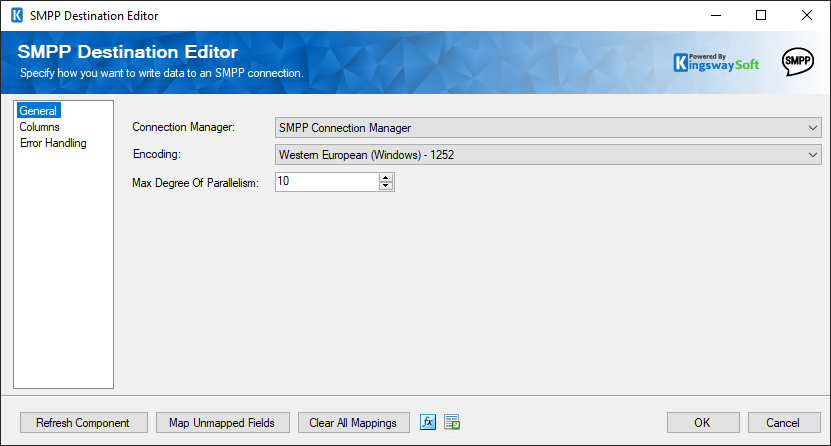
Task: Open the expression fx editor icon
Action: coord(428,422)
